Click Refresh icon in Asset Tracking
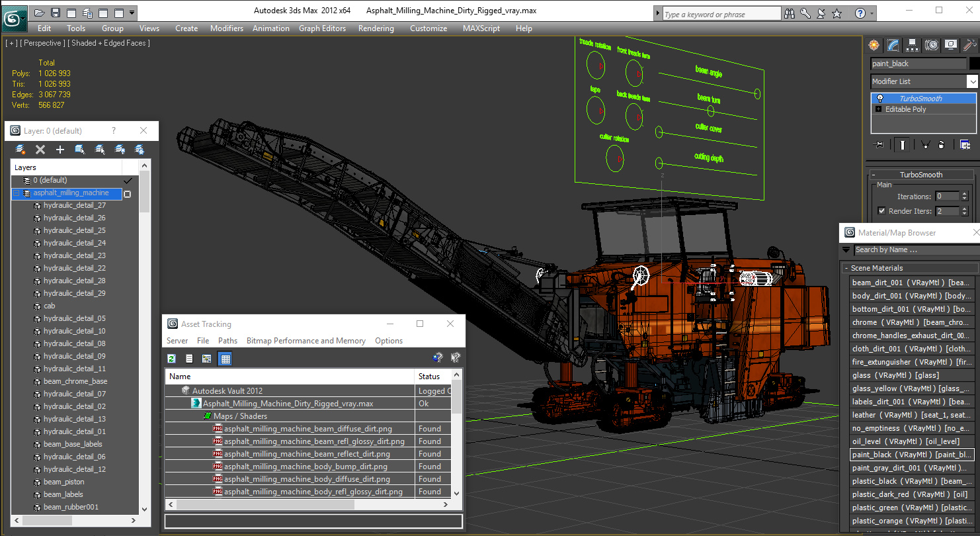This screenshot has width=980, height=536. click(171, 359)
